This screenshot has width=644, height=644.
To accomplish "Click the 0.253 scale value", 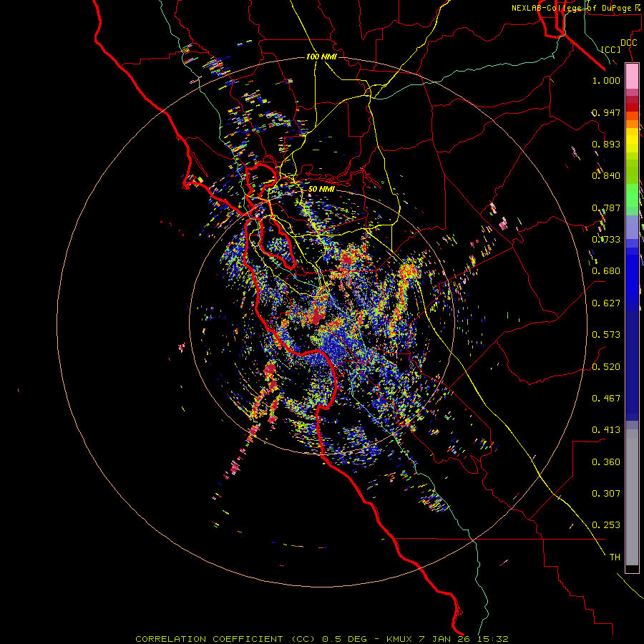I will (x=606, y=525).
